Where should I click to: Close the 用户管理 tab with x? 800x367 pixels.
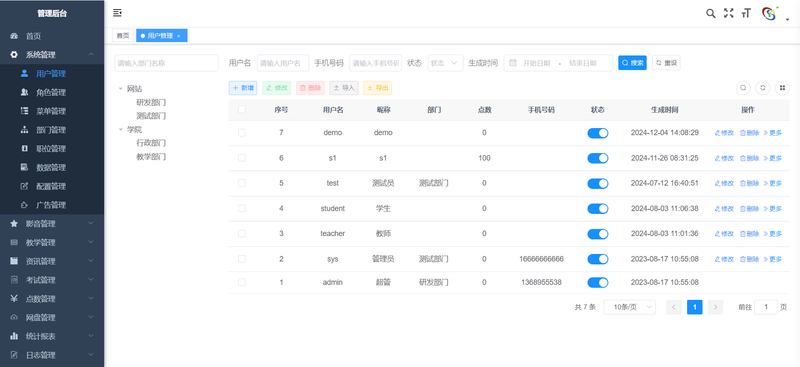pyautogui.click(x=179, y=36)
